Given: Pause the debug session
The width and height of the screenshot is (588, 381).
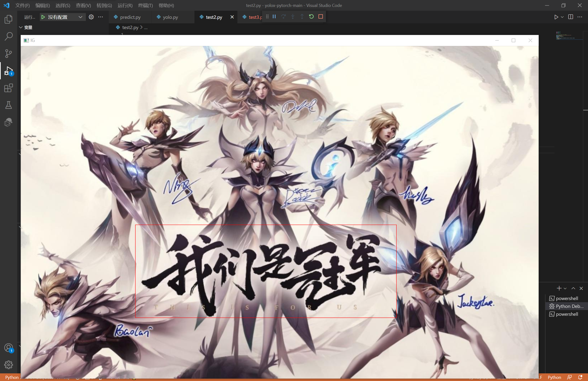Looking at the screenshot, I should tap(274, 16).
